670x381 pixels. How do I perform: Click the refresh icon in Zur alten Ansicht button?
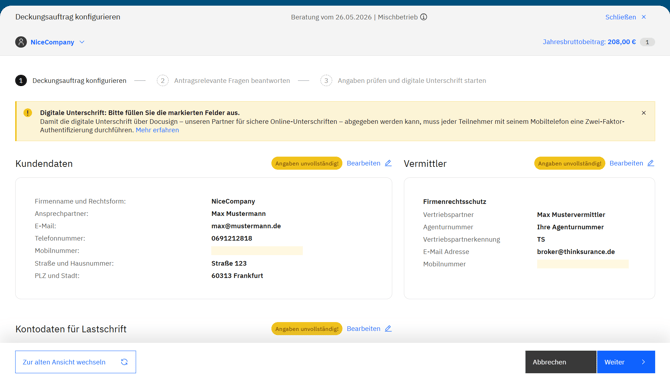pos(124,362)
